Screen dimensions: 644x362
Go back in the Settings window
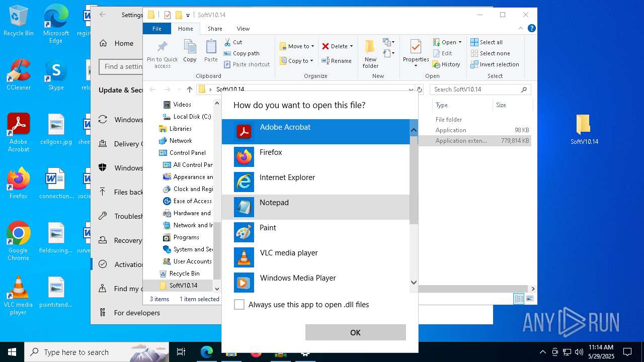103,15
